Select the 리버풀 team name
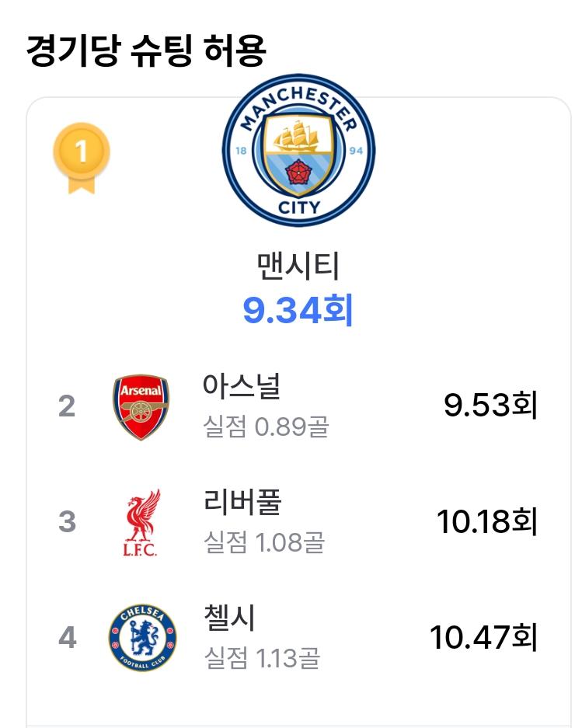Viewport: 575px width, 728px height. 242,502
